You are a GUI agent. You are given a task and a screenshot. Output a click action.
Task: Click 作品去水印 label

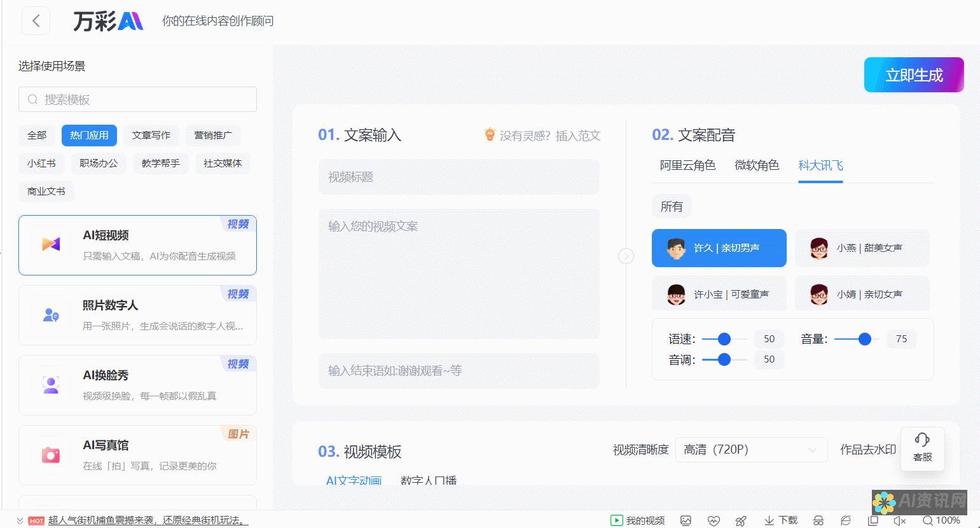(x=868, y=450)
